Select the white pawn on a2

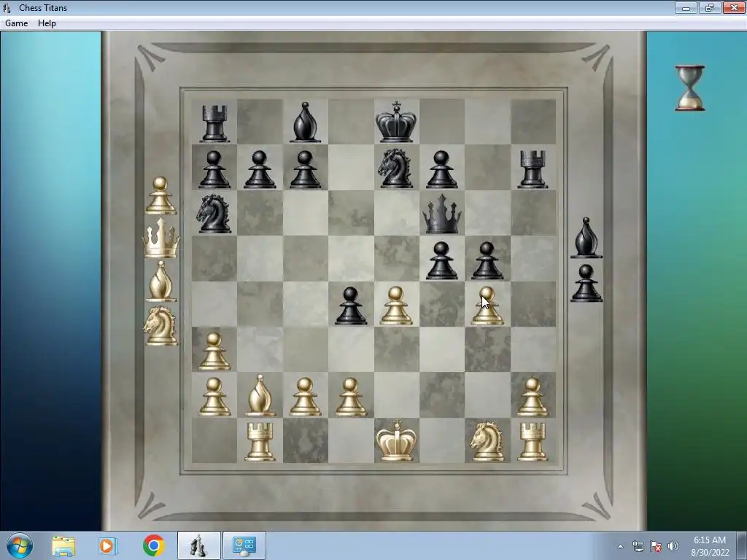point(214,397)
